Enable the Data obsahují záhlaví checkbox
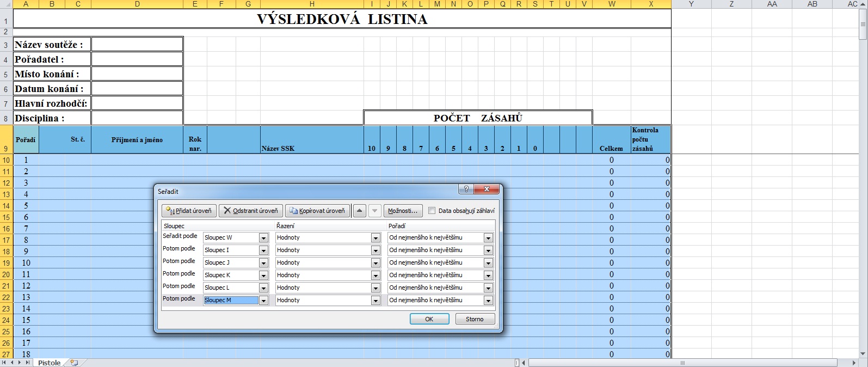868x367 pixels. tap(432, 211)
